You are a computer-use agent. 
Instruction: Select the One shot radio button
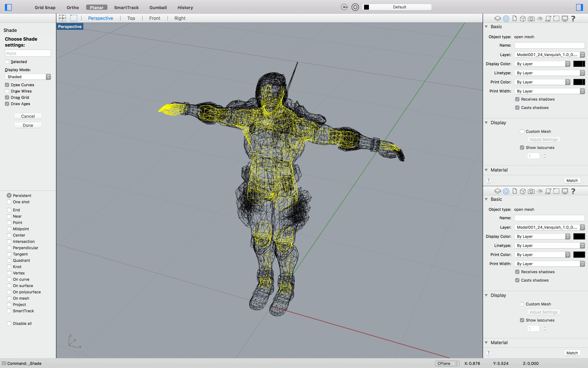click(x=9, y=202)
